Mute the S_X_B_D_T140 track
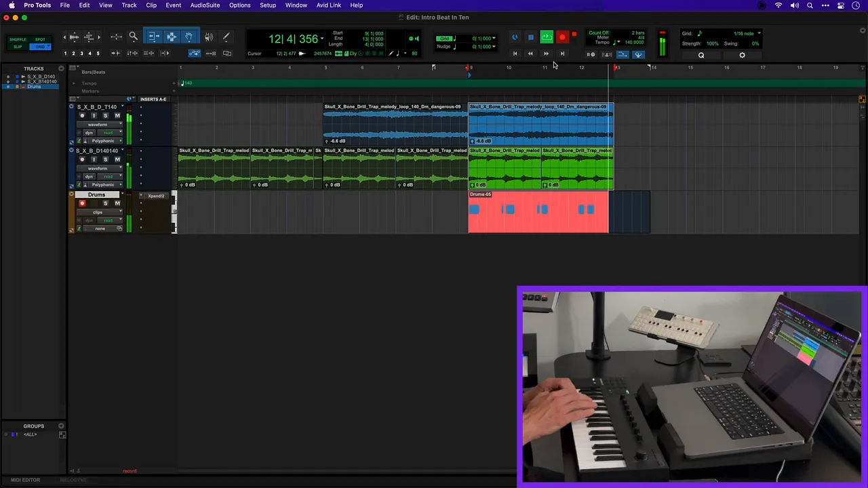Screen dimensions: 868x488 [x=117, y=116]
